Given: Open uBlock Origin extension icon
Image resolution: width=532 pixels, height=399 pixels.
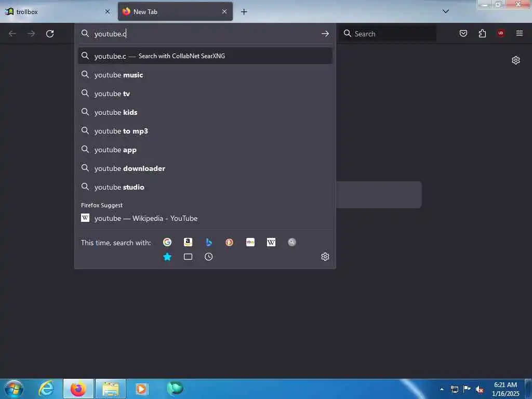Looking at the screenshot, I should (501, 33).
